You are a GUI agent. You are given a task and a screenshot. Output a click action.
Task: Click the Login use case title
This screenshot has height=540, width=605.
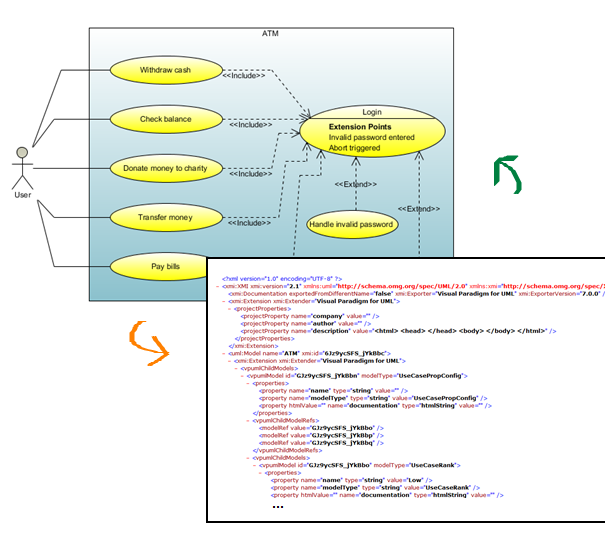tap(372, 112)
